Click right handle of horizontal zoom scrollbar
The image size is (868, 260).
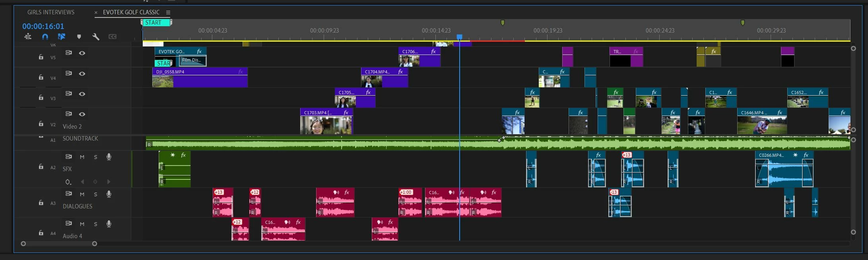[95, 244]
